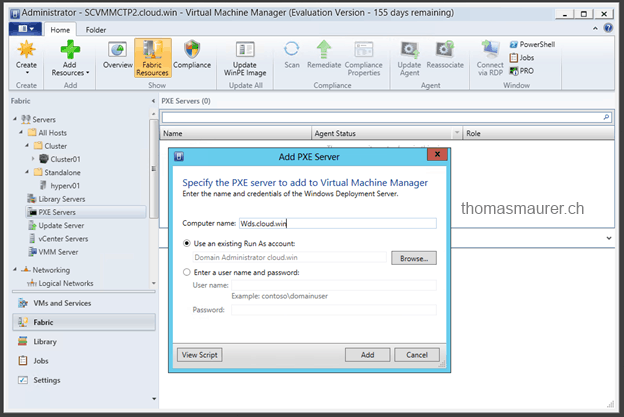Close the Add PXE Server dialog
Viewport: 624px width, 417px height.
[437, 154]
